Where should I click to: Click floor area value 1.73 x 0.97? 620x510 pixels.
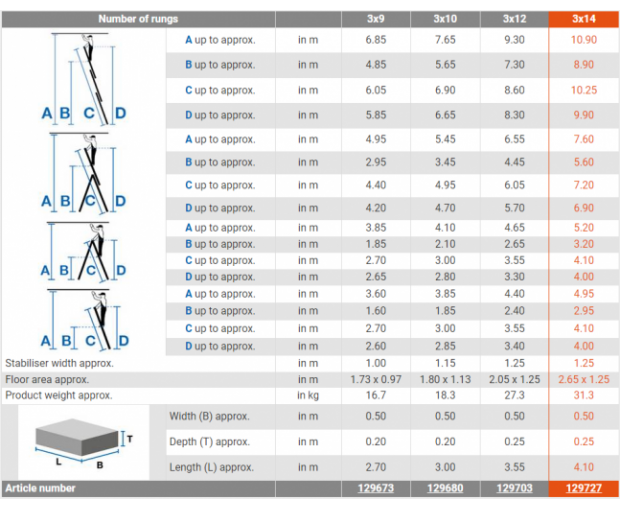(376, 380)
